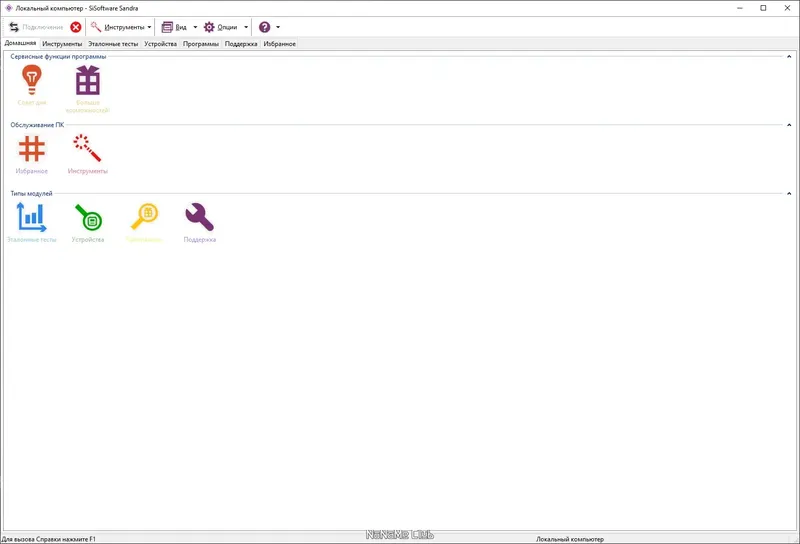The height and width of the screenshot is (544, 800).
Task: Open the green Устройства magnifier icon
Action: (x=88, y=217)
